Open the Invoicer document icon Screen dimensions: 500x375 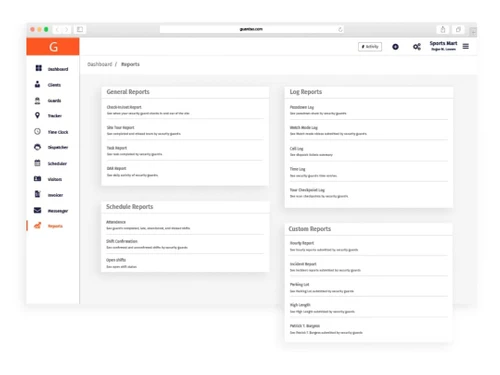tap(38, 194)
